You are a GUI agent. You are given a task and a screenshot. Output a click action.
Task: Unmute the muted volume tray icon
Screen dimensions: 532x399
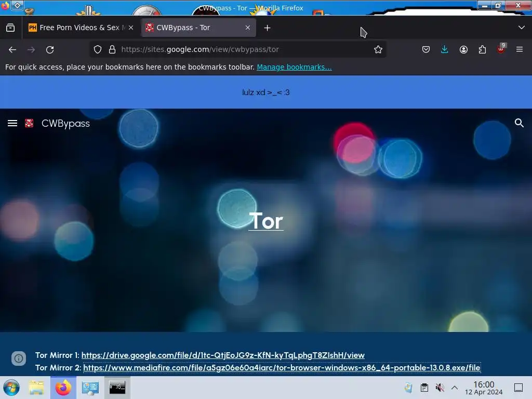pyautogui.click(x=440, y=388)
